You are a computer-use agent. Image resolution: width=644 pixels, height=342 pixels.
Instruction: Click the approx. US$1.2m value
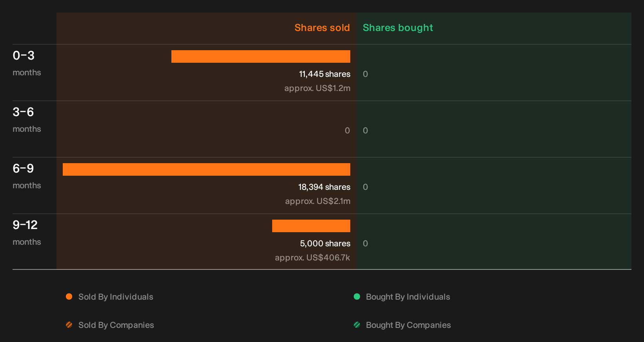tap(317, 88)
